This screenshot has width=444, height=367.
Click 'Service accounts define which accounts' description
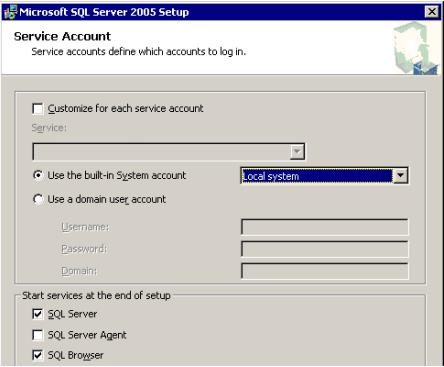(138, 52)
